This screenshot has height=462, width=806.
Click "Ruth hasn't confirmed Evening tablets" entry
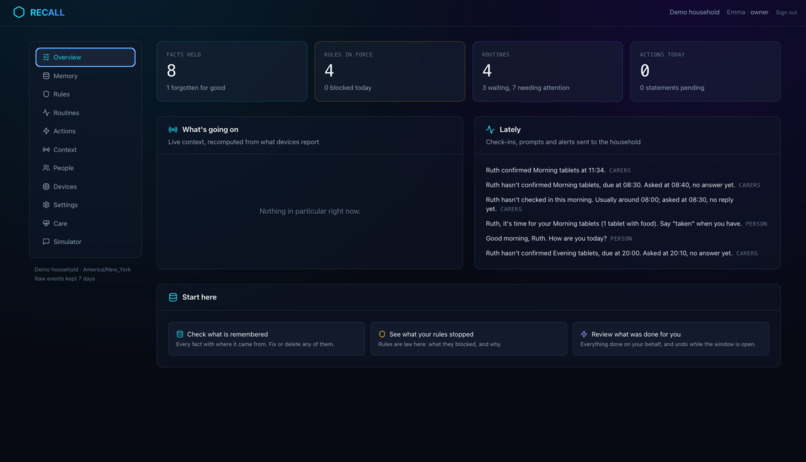[609, 253]
